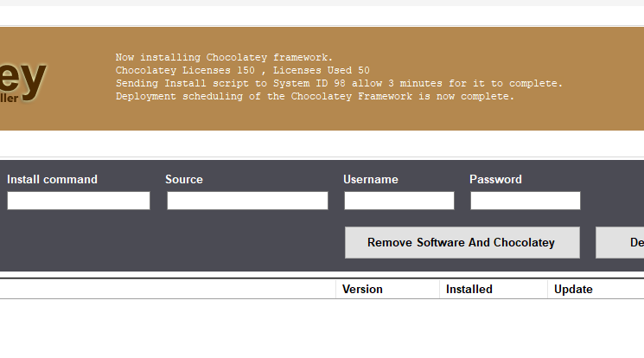Click the Install command input field

(x=79, y=201)
